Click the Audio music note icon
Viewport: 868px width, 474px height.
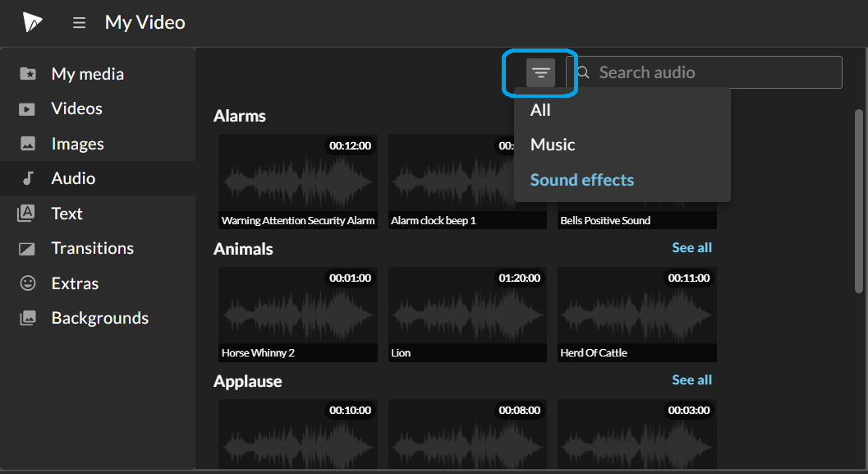pos(28,178)
